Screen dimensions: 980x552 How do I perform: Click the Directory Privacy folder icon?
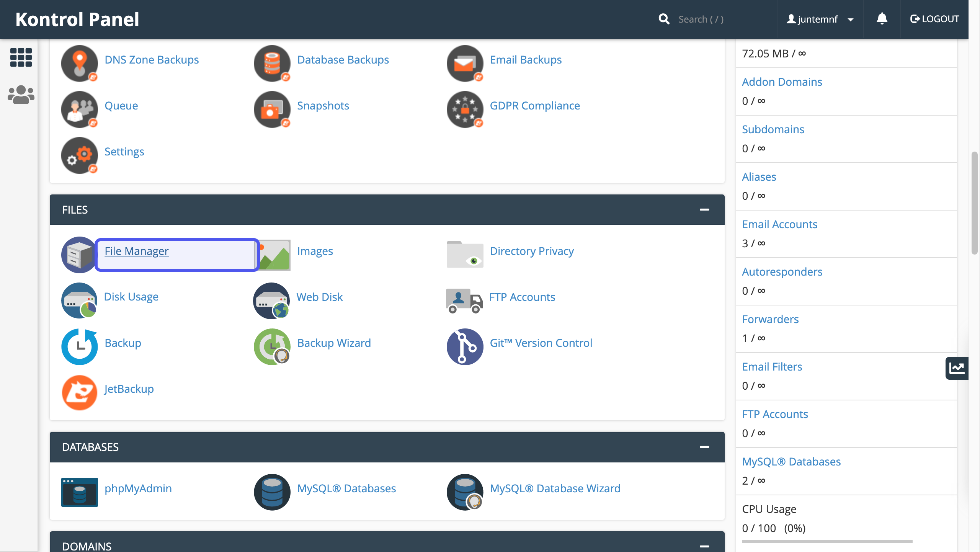[x=465, y=255]
